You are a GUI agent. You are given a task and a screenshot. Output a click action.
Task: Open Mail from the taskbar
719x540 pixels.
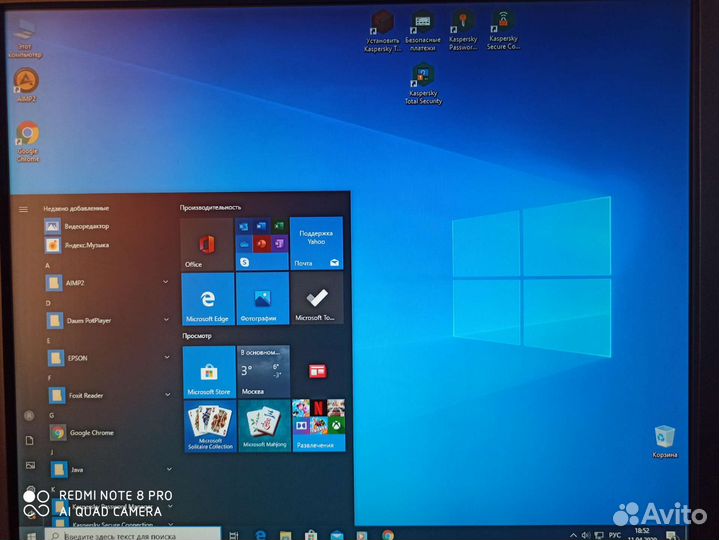click(337, 535)
